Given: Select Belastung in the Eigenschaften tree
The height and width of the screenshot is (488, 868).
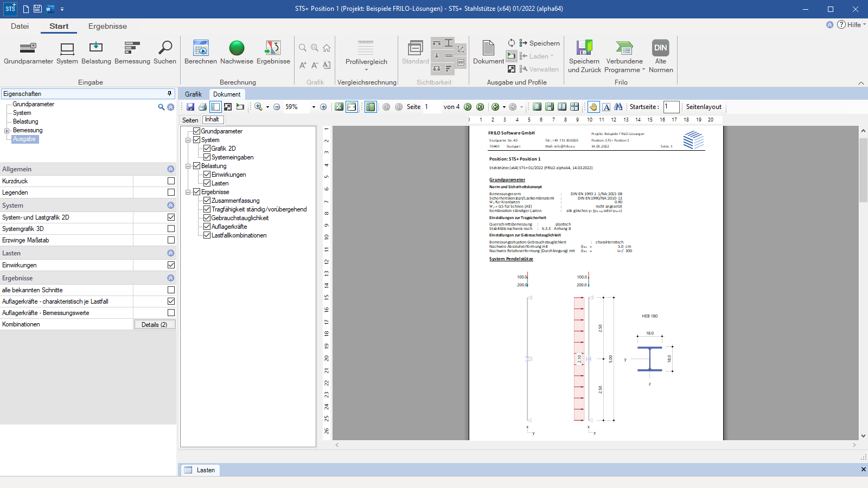Looking at the screenshot, I should (x=25, y=121).
